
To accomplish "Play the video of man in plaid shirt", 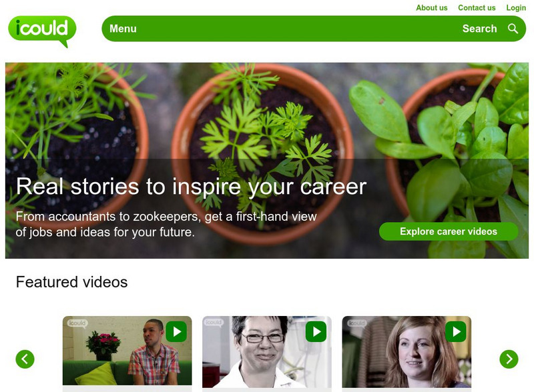I will coord(176,331).
